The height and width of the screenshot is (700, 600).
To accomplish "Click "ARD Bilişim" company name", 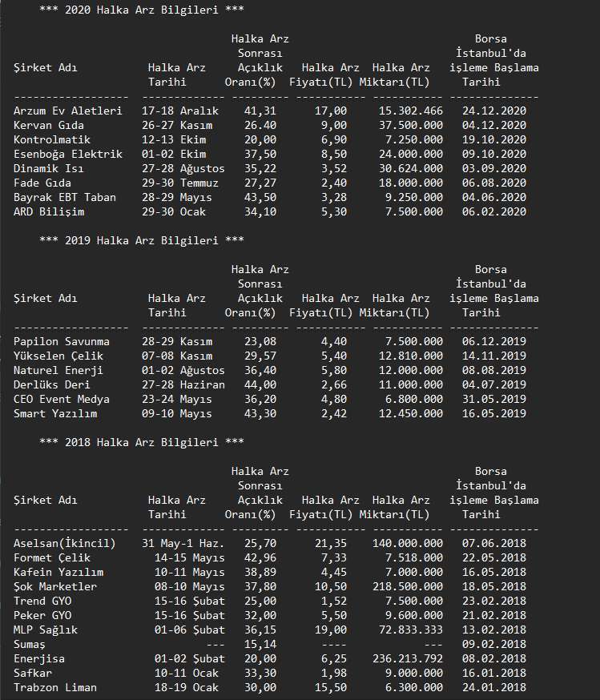I will tap(49, 211).
